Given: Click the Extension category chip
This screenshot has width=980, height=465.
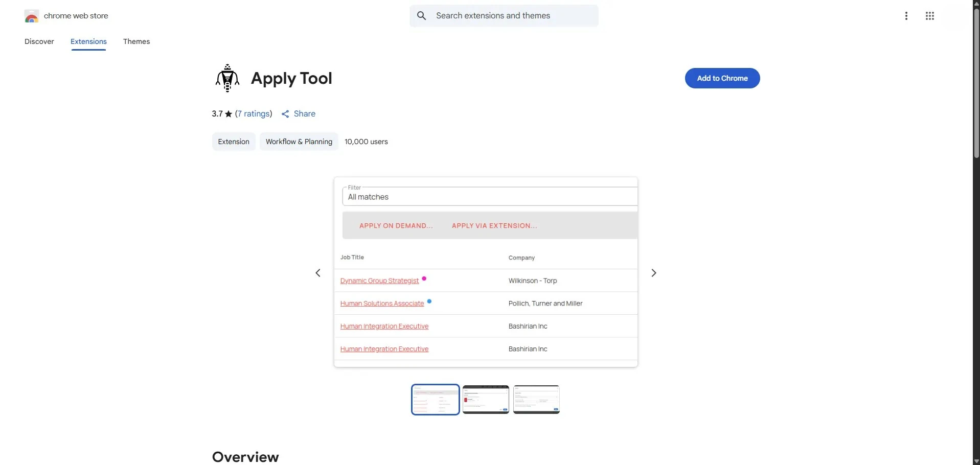Looking at the screenshot, I should tap(234, 142).
